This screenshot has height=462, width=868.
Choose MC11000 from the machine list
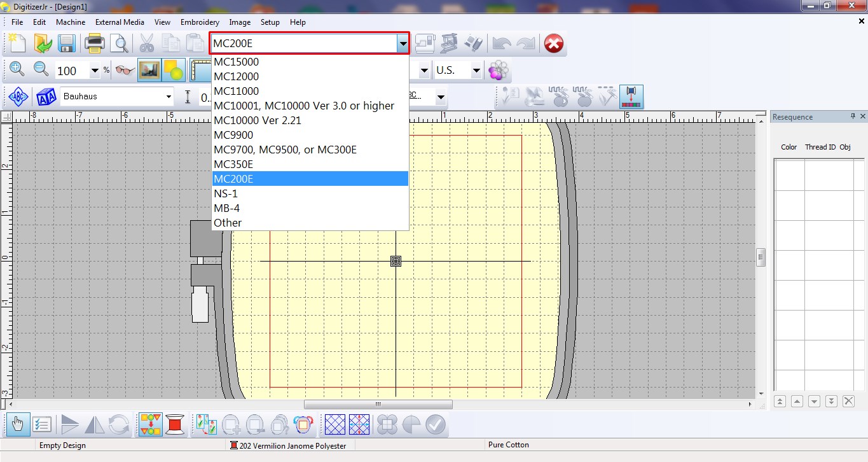pyautogui.click(x=310, y=91)
